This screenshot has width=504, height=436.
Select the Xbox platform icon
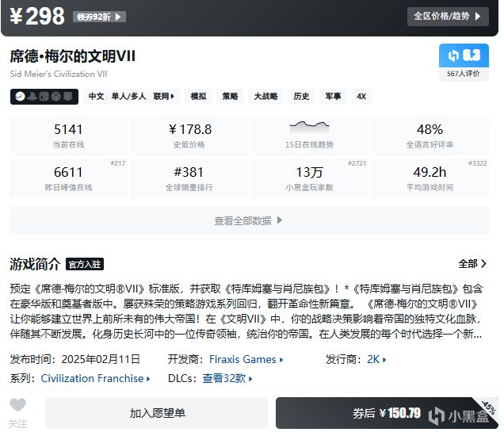[56, 96]
